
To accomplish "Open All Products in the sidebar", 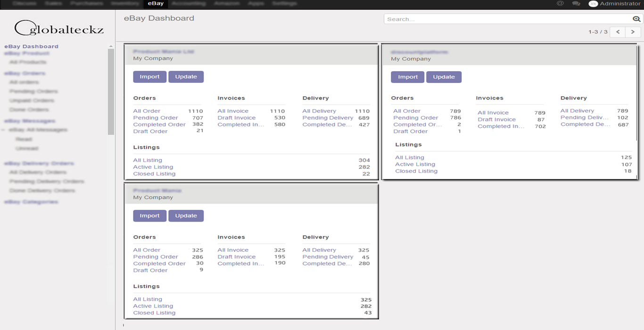I will 28,62.
